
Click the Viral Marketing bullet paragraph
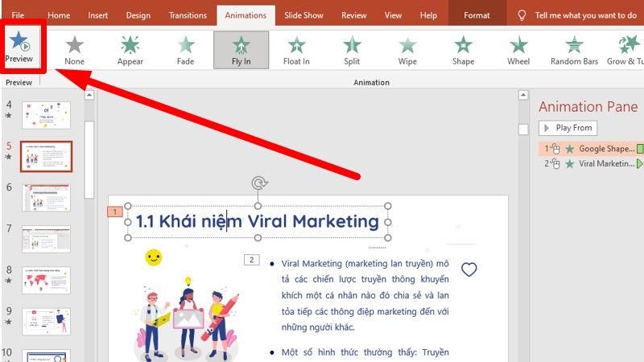coord(365,295)
